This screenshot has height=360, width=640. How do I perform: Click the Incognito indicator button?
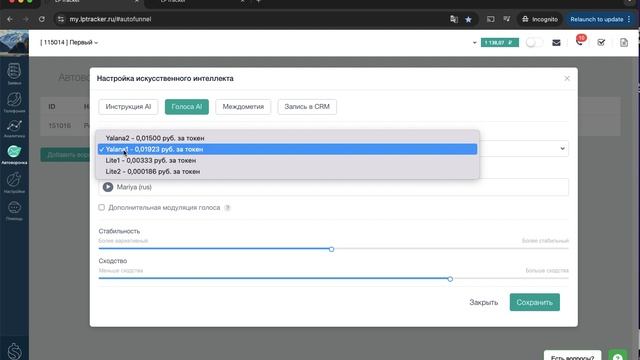point(540,19)
